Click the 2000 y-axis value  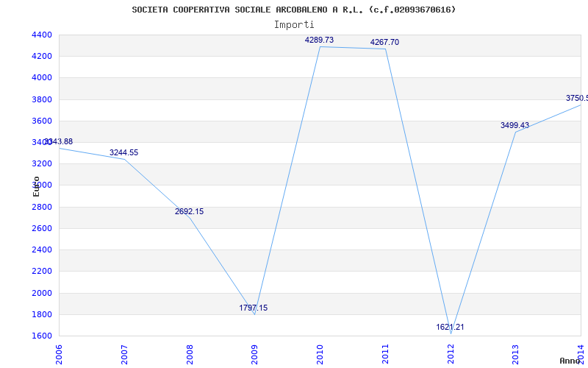tap(42, 293)
